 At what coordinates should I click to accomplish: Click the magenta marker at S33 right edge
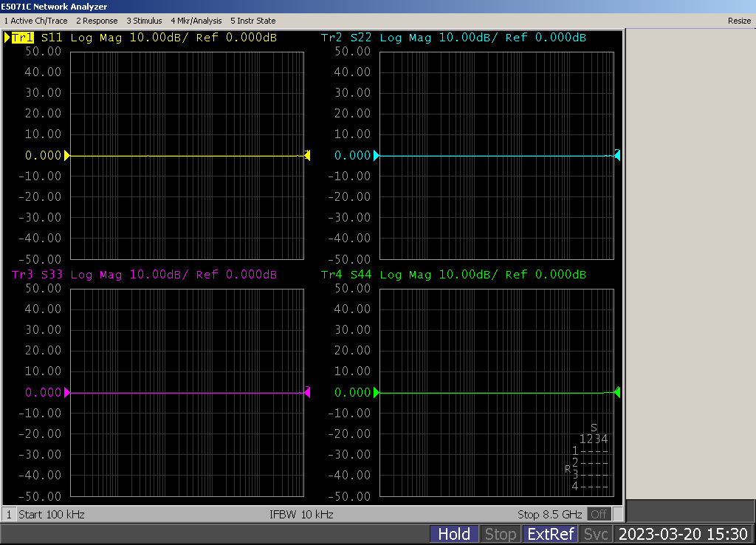pyautogui.click(x=307, y=392)
